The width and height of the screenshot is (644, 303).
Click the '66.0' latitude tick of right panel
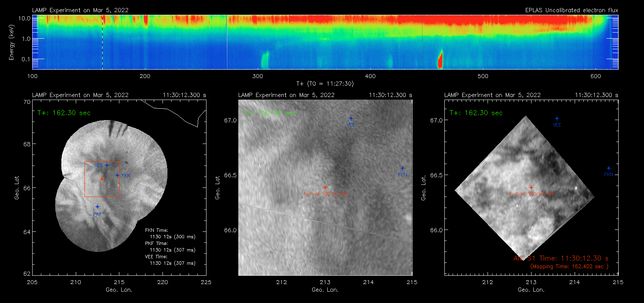pos(436,230)
